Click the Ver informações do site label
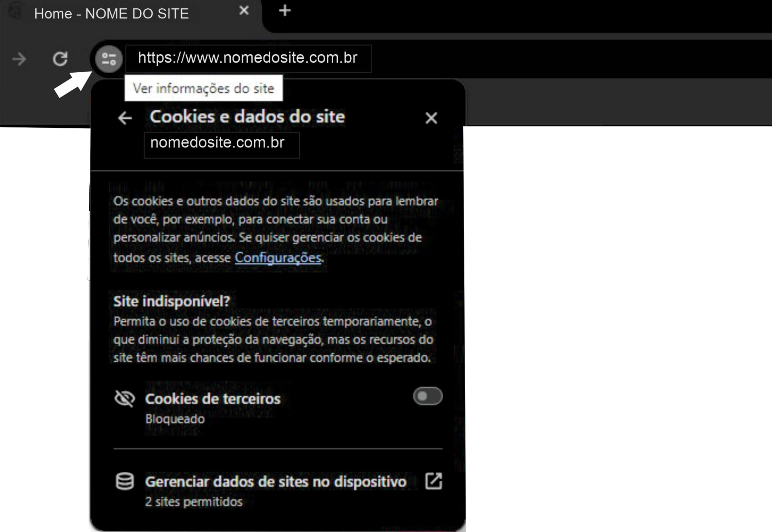This screenshot has width=772, height=532. (x=204, y=89)
